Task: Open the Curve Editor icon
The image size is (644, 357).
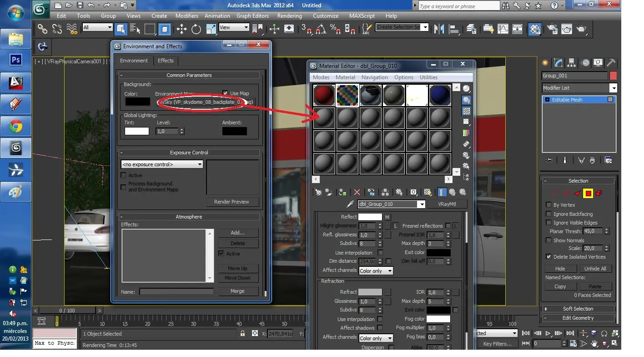Action: click(x=503, y=29)
